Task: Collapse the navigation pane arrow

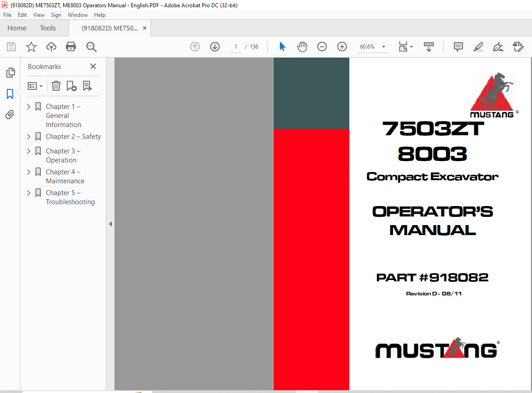Action: click(110, 224)
